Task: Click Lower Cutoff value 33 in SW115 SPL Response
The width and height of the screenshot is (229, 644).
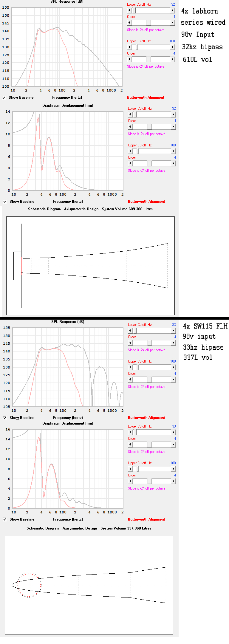Action: pyautogui.click(x=174, y=325)
